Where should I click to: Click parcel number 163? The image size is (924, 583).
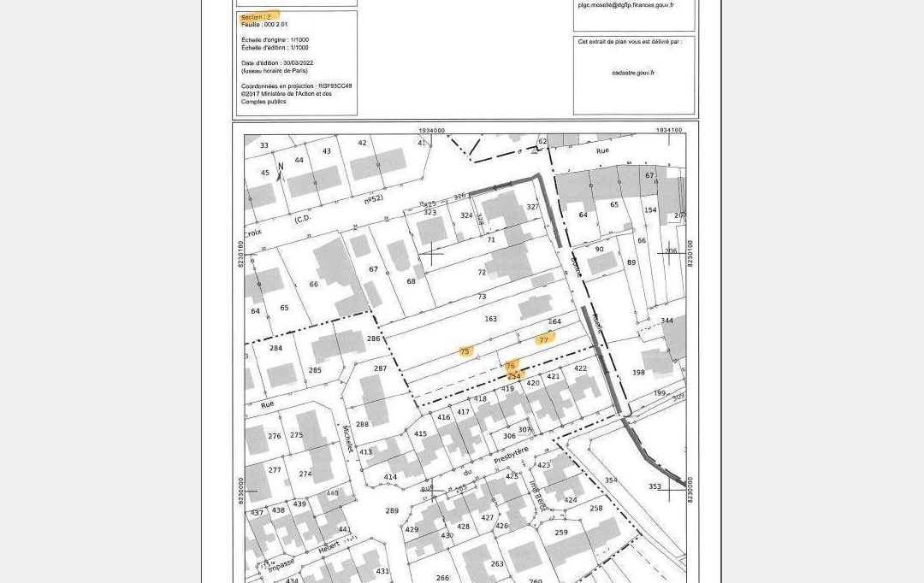491,319
